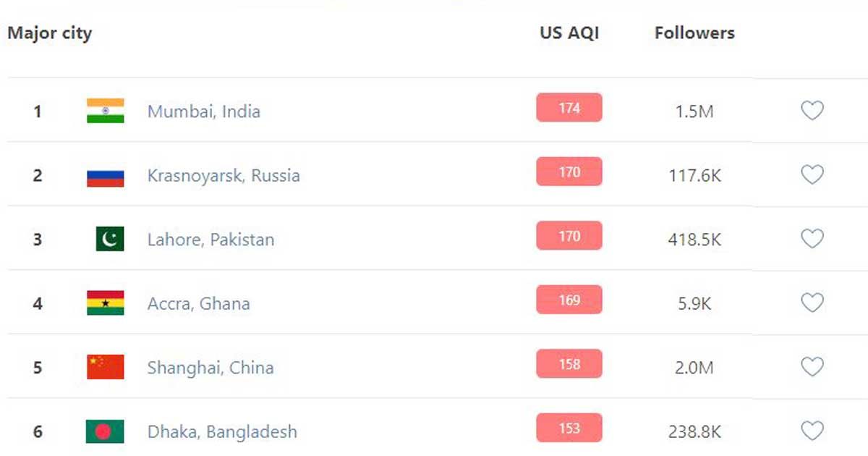Viewport: 868px width, 456px height.
Task: Click the Bangladesh flag icon
Action: pos(106,431)
